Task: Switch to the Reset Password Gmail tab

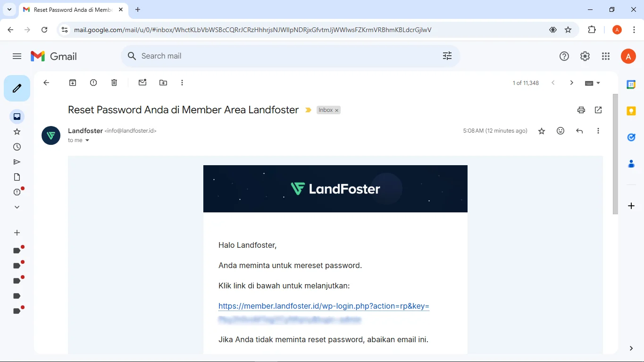Action: click(73, 9)
